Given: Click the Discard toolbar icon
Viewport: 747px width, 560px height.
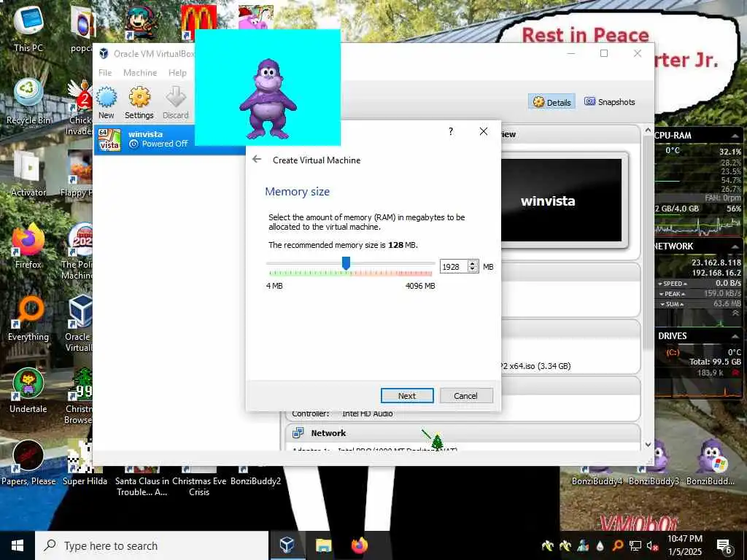Looking at the screenshot, I should tap(175, 102).
